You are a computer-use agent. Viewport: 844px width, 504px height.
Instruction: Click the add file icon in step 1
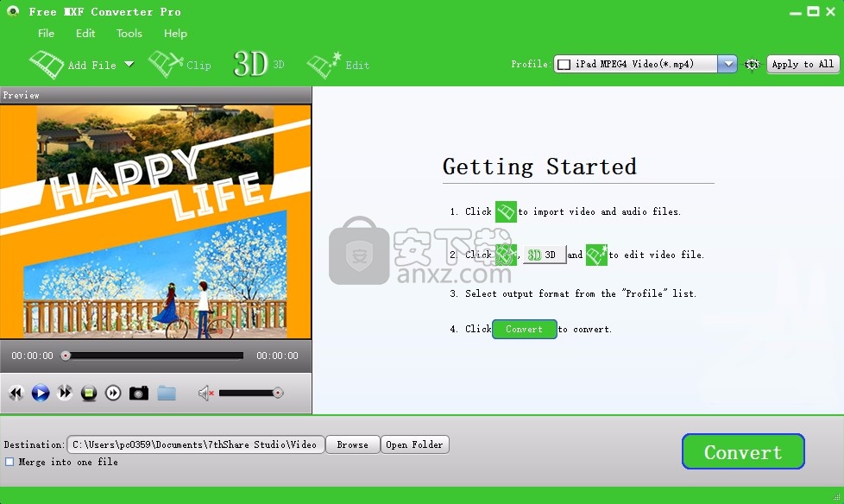506,211
